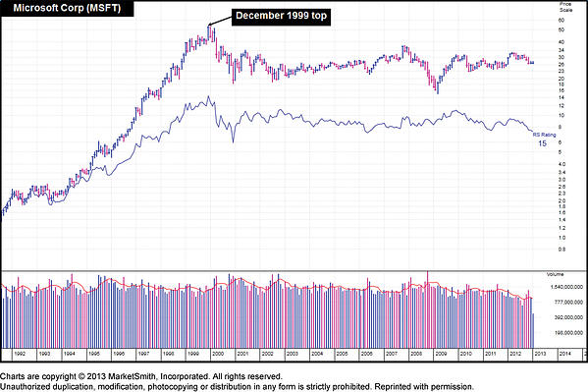
Task: Click the 30 price scale value
Action: tap(561, 57)
